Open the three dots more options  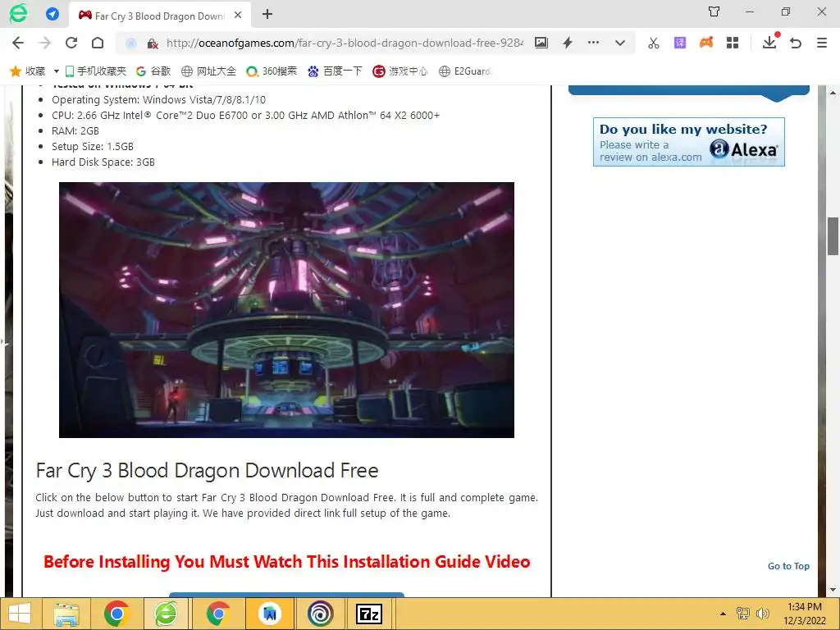593,43
